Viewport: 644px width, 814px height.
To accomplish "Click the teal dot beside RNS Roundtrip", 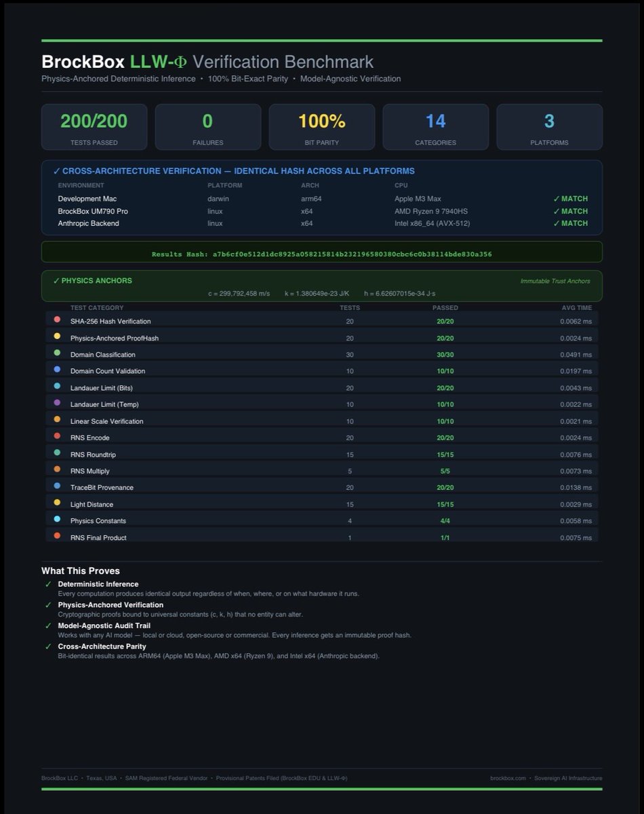I will [x=57, y=452].
